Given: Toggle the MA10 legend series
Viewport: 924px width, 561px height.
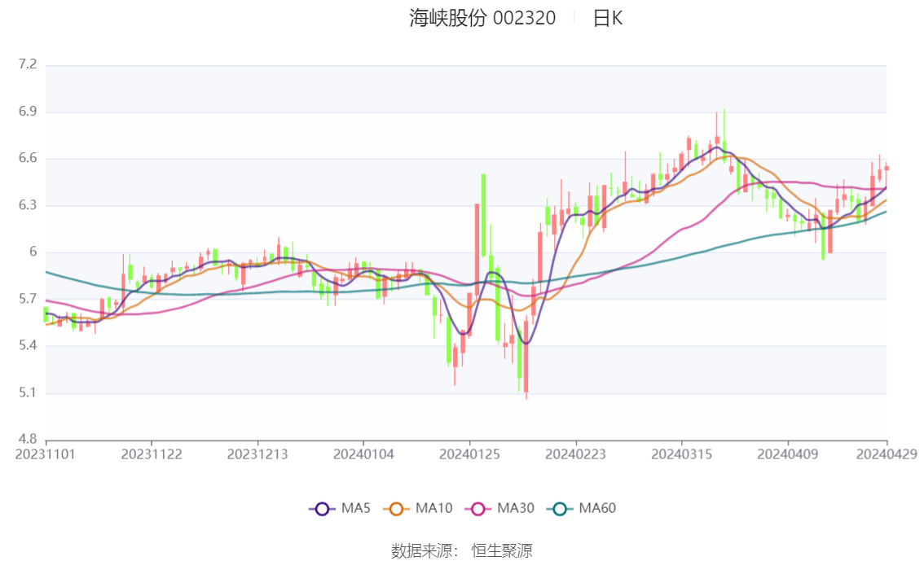Looking at the screenshot, I should coord(418,509).
